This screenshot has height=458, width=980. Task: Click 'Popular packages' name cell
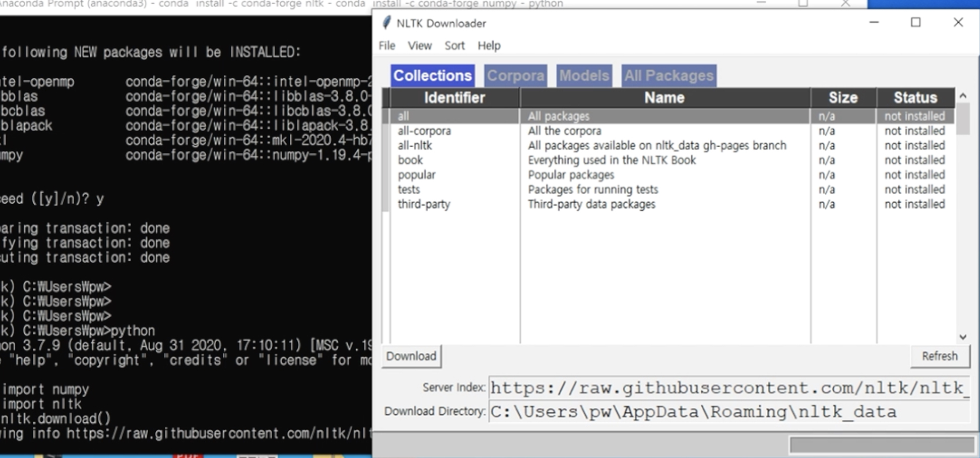coord(571,175)
